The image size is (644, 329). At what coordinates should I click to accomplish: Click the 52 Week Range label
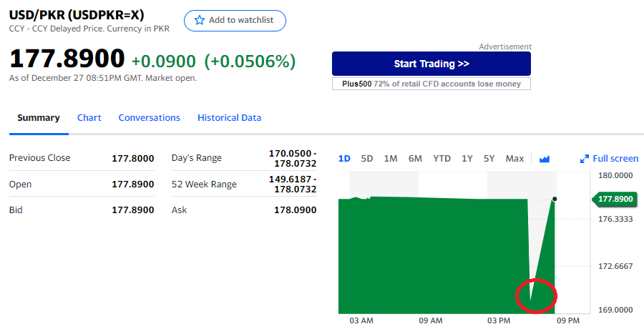pyautogui.click(x=204, y=185)
